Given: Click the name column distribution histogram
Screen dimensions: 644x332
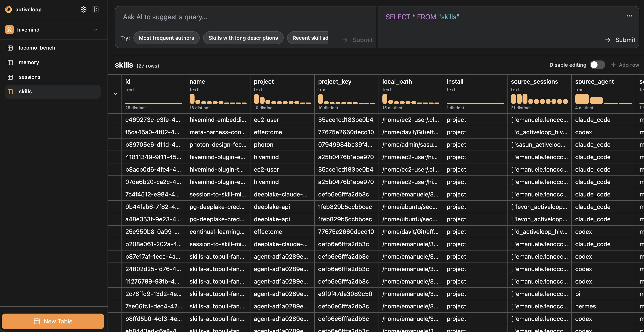Looking at the screenshot, I should 218,99.
